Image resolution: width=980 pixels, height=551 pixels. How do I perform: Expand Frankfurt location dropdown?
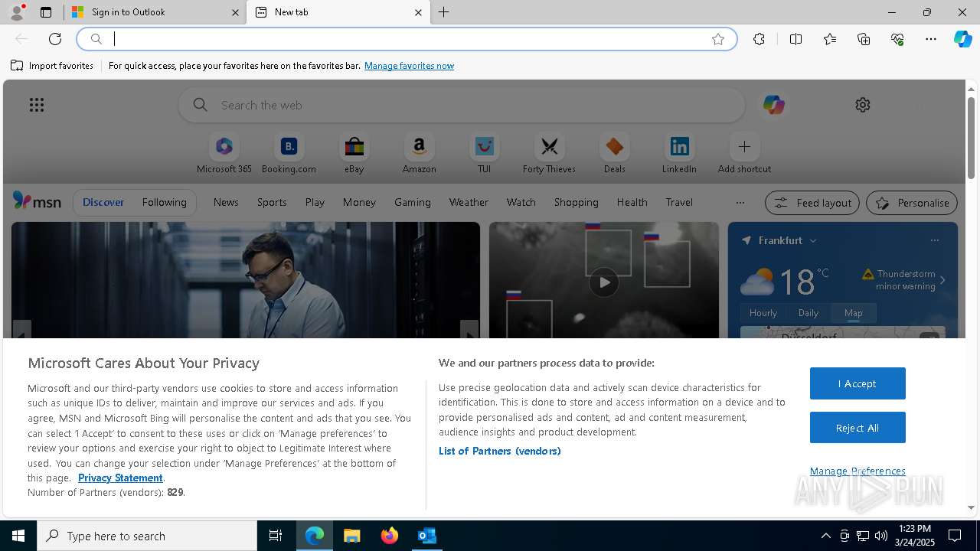[x=813, y=240]
